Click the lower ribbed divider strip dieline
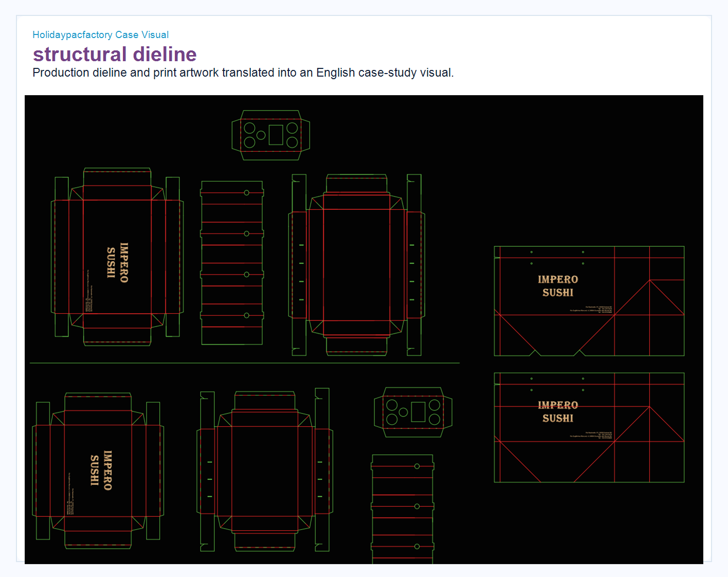The width and height of the screenshot is (728, 577). tap(403, 509)
